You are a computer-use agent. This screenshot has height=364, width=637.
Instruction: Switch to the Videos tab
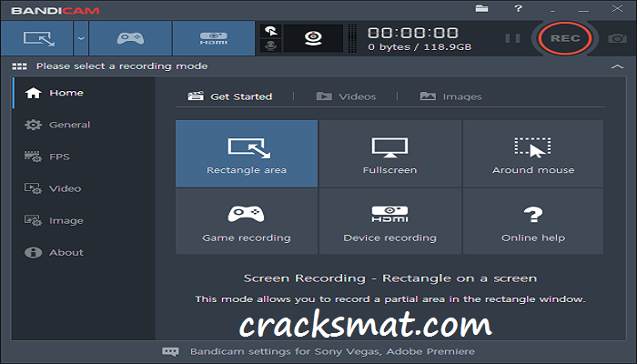click(x=346, y=96)
